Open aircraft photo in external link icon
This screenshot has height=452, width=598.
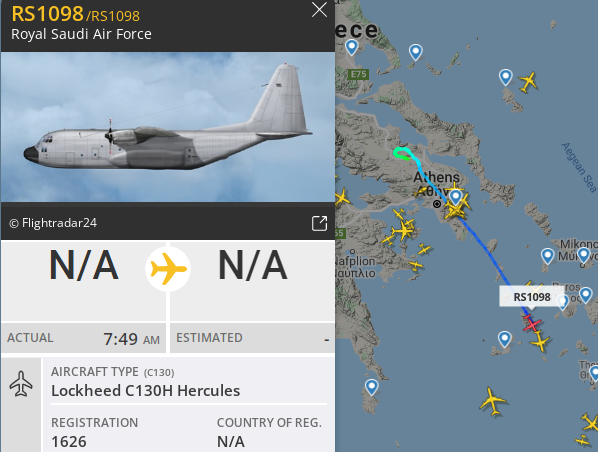tap(320, 224)
